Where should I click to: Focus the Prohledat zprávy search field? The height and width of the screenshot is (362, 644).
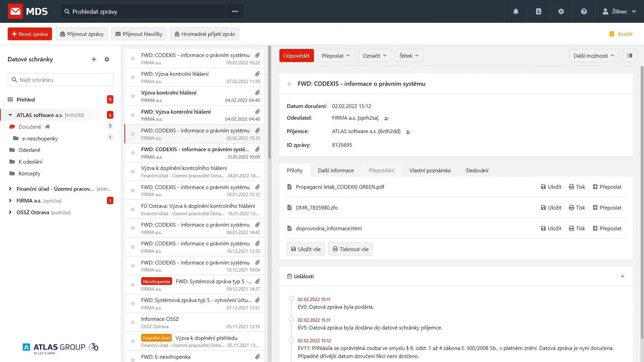(x=144, y=11)
